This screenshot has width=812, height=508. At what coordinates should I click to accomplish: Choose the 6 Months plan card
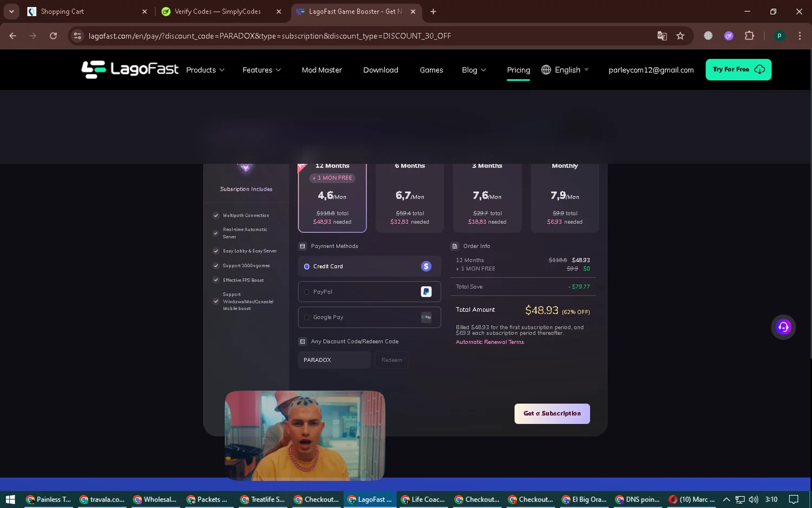click(410, 198)
